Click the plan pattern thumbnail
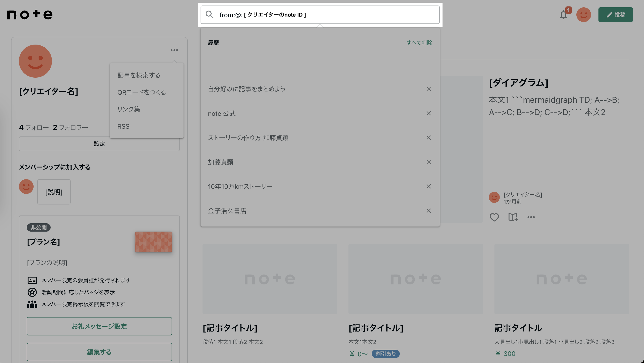The image size is (644, 363). coord(153,242)
